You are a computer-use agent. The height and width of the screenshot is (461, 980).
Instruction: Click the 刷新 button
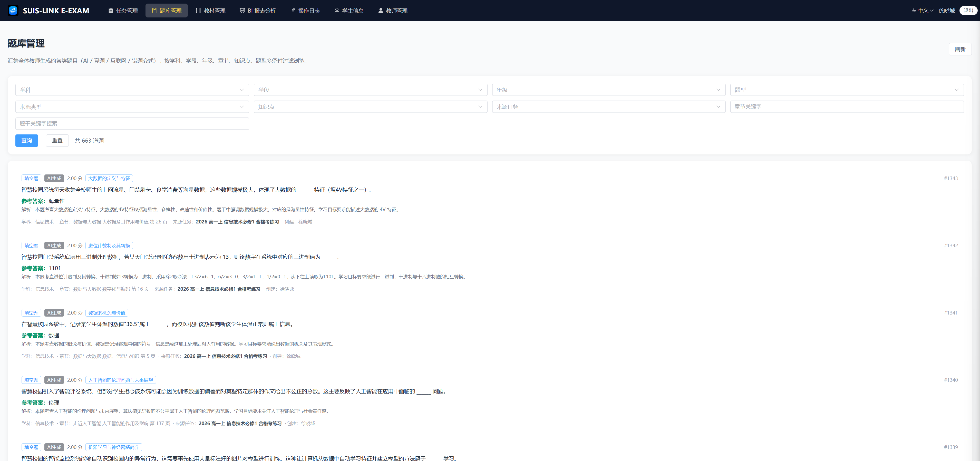(x=960, y=50)
